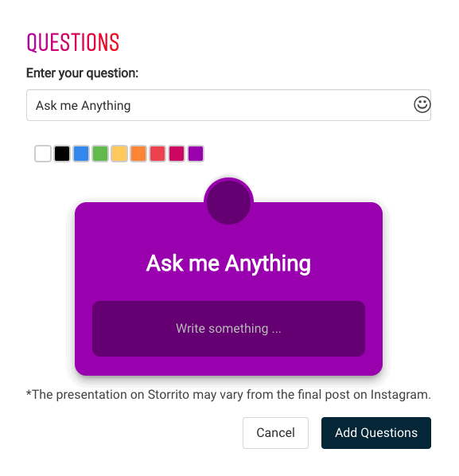Click the Cancel button

click(x=275, y=432)
